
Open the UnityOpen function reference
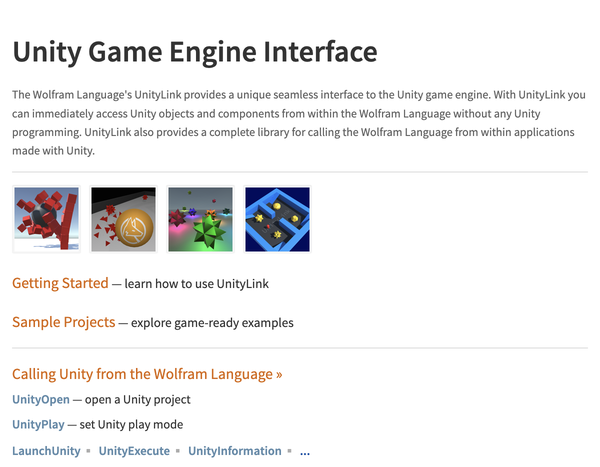(41, 399)
